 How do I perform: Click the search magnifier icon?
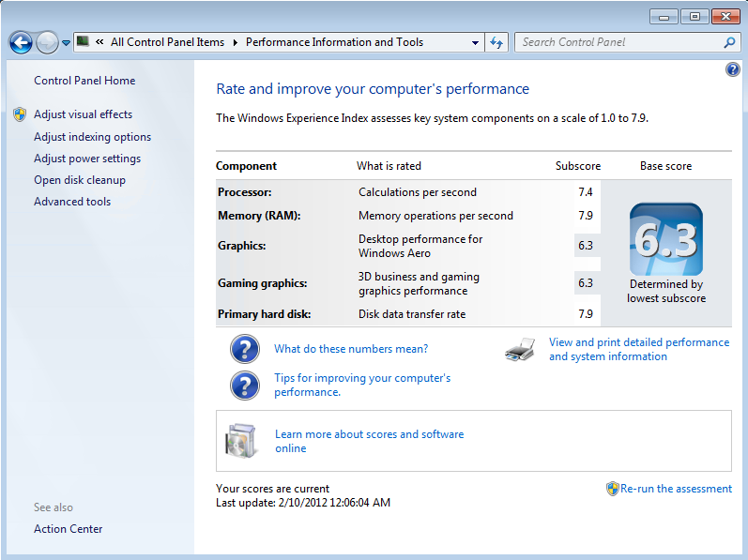729,42
